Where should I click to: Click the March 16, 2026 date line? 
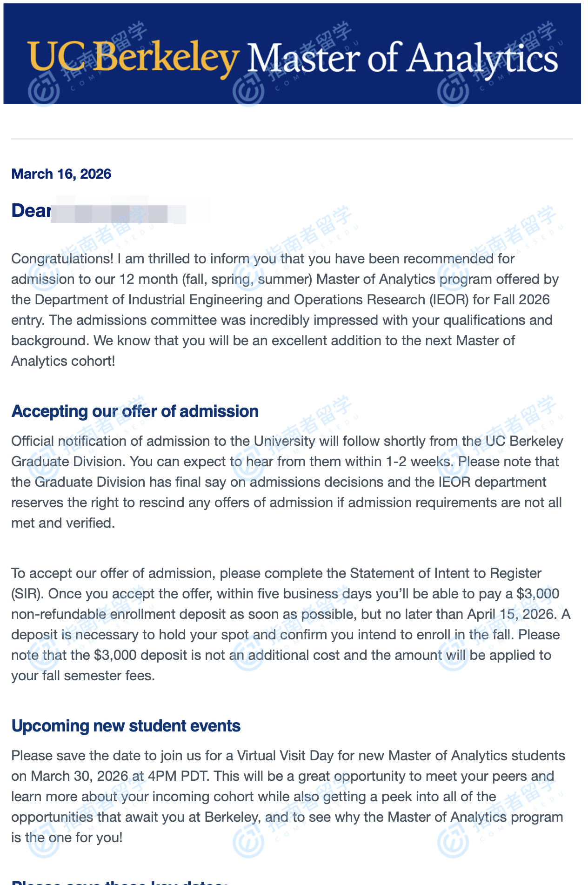[x=61, y=174]
